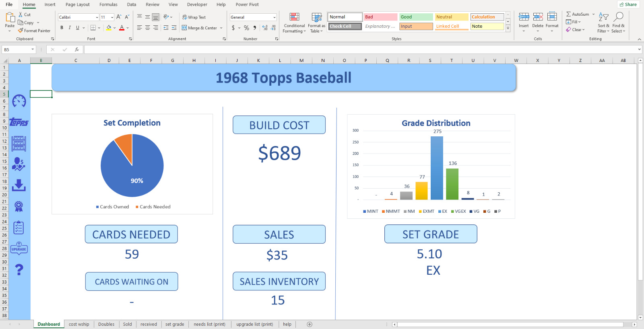Open the card shelf inventory sidebar icon
The height and width of the screenshot is (329, 644).
pyautogui.click(x=19, y=144)
